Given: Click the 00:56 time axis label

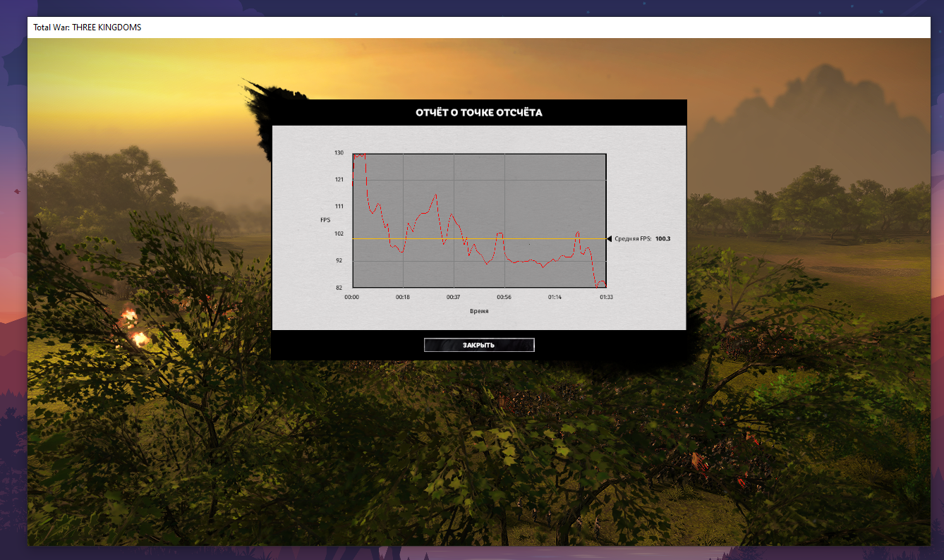Looking at the screenshot, I should [504, 298].
